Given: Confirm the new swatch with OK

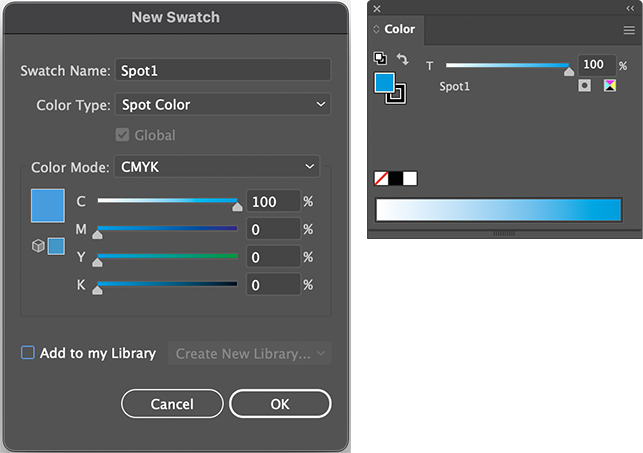Looking at the screenshot, I should (280, 404).
